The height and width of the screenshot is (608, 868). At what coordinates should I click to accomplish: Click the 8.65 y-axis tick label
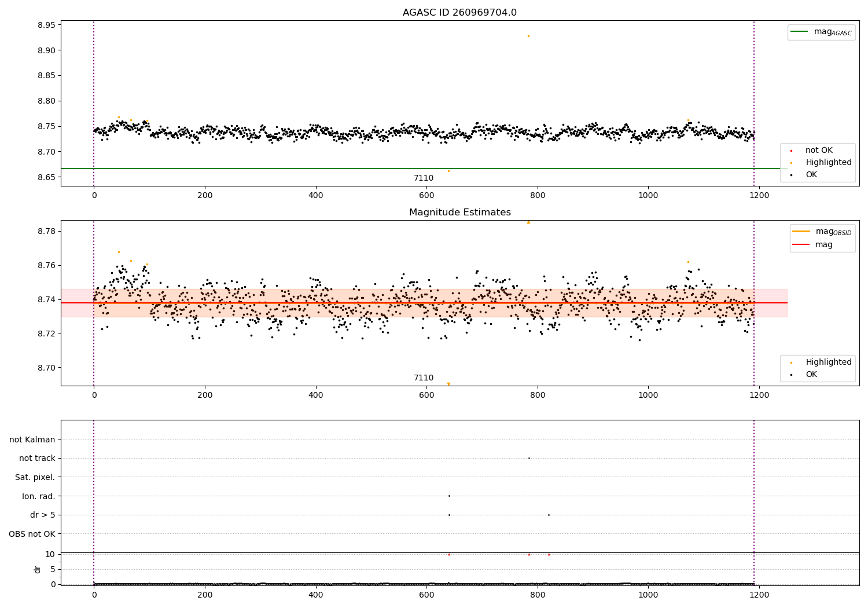[x=46, y=177]
